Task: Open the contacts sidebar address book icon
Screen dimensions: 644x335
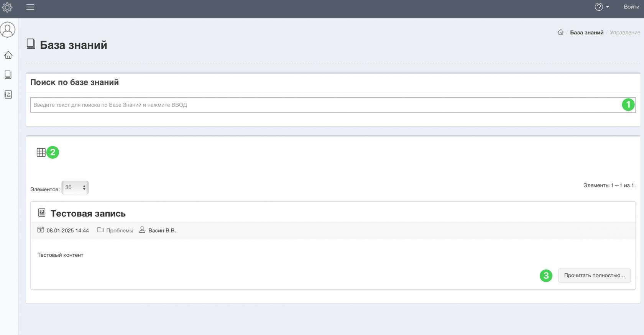Action: tap(8, 94)
